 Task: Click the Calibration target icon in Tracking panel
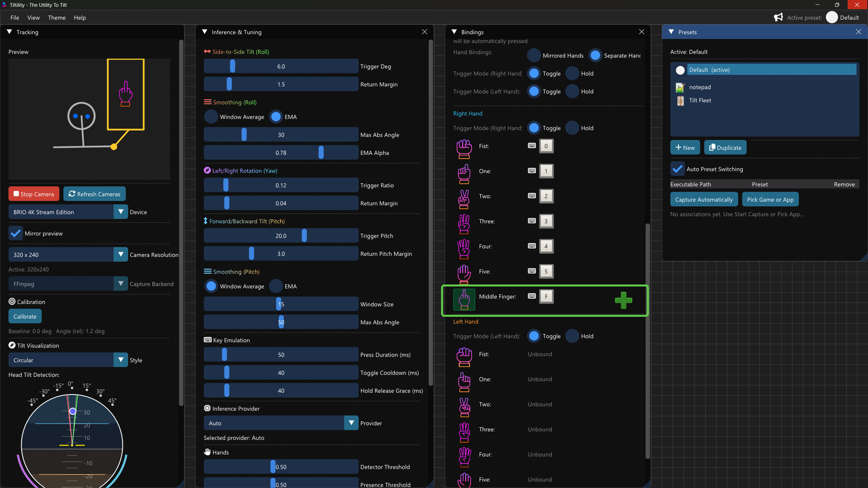[11, 301]
